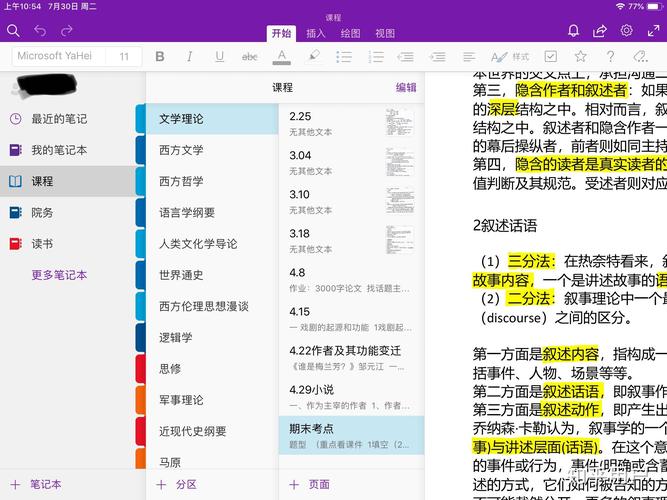667x500 pixels.
Task: Toggle bold formatting
Action: click(x=160, y=56)
